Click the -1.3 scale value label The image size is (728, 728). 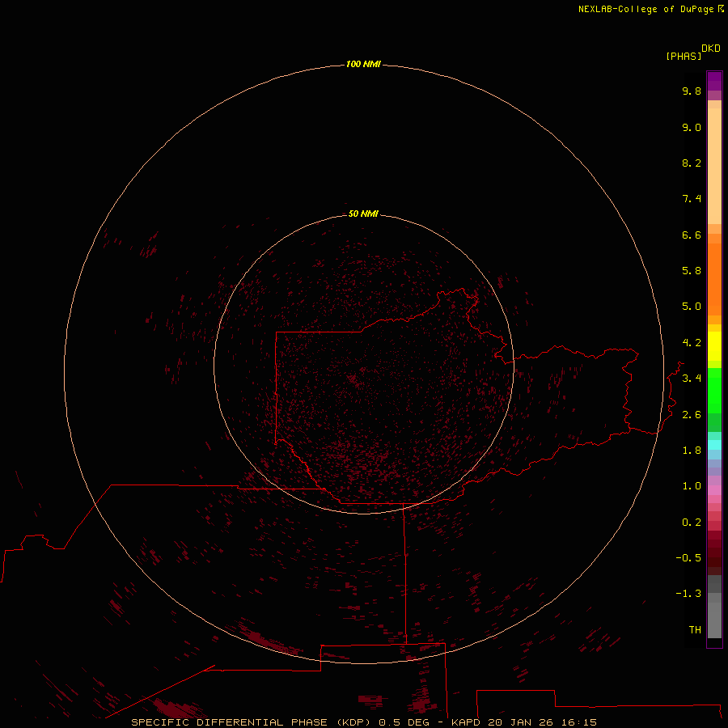click(x=688, y=594)
